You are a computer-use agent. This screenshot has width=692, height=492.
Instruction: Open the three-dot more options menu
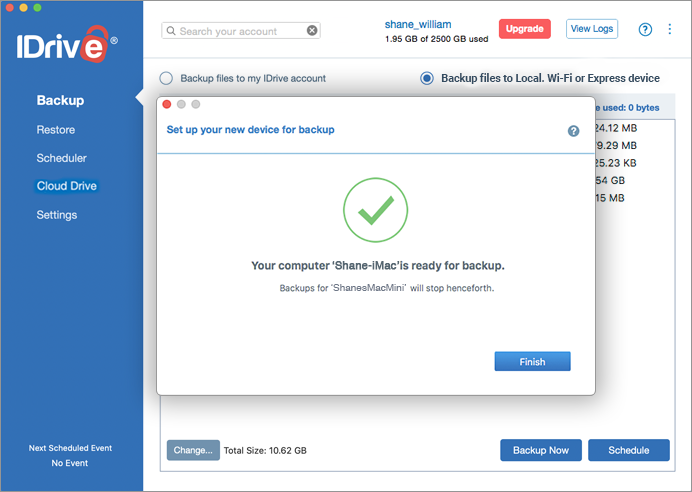tap(669, 29)
